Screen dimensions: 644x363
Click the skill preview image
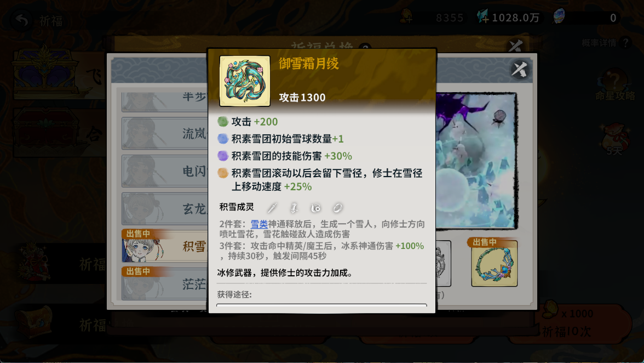(x=476, y=160)
